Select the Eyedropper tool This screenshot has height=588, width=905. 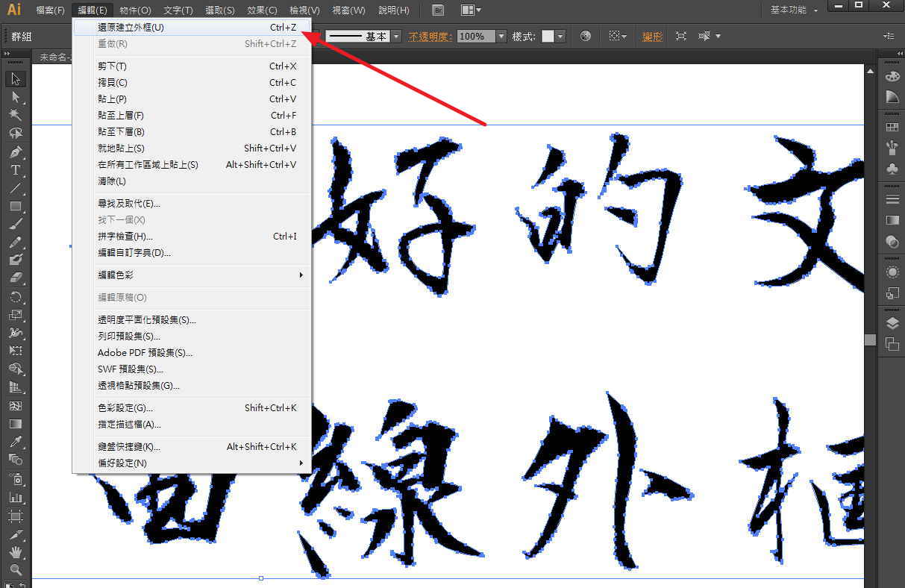click(x=16, y=442)
